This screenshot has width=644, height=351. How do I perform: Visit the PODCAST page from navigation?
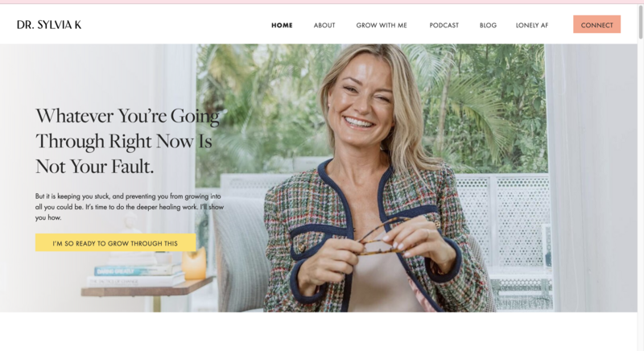(x=444, y=25)
